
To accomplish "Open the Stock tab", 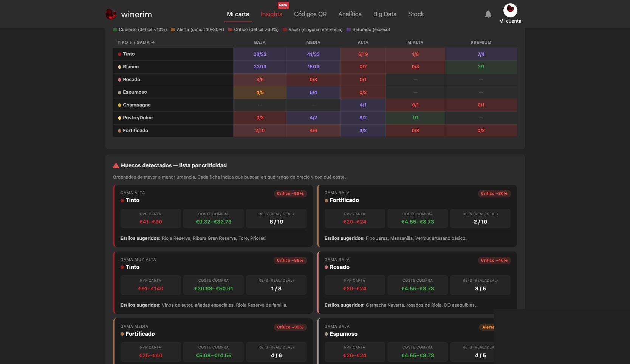I will [x=416, y=14].
